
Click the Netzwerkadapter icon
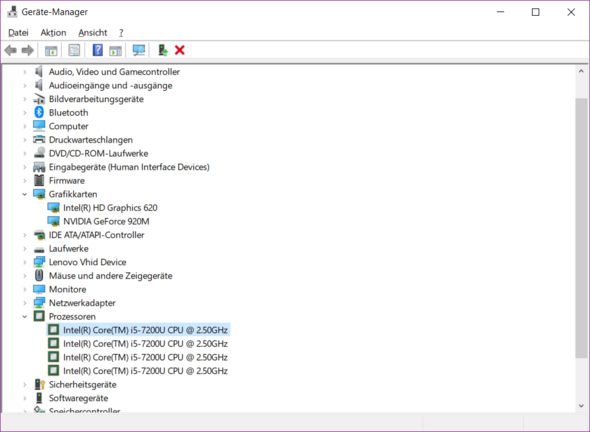pyautogui.click(x=39, y=303)
